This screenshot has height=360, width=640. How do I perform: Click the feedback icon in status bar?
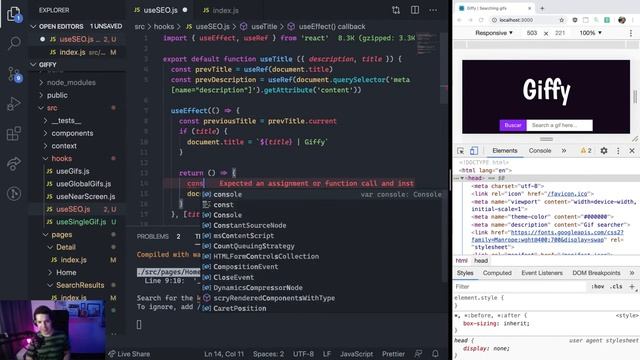418,354
